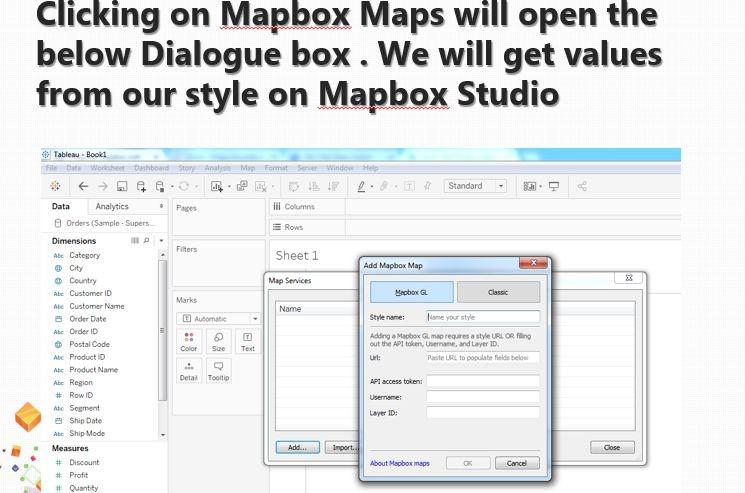Click the Username input field
Screen dimensions: 745x493
(483, 397)
